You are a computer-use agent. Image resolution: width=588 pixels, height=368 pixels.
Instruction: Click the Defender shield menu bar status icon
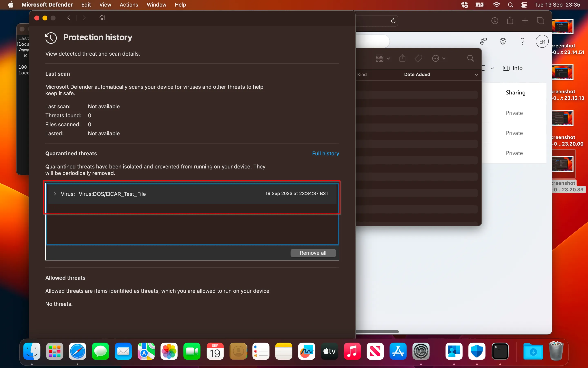coord(464,5)
